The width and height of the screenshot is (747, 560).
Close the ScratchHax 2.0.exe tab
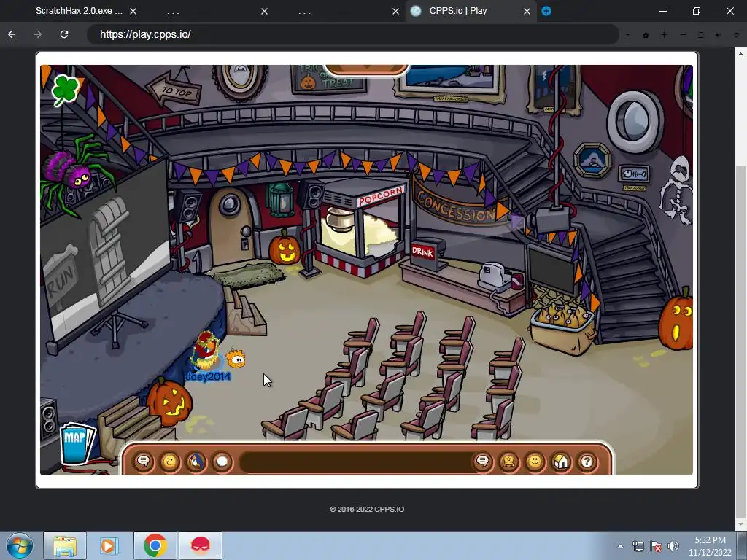tap(133, 11)
